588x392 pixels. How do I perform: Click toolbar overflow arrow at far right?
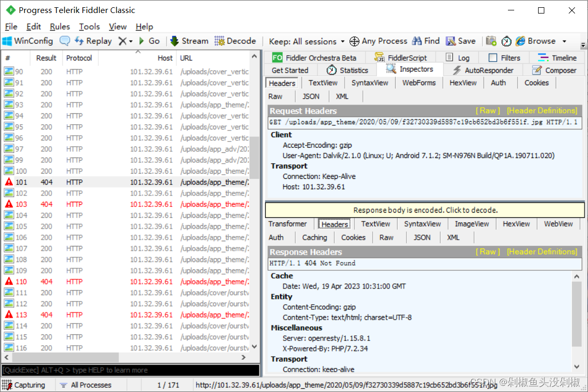(583, 45)
